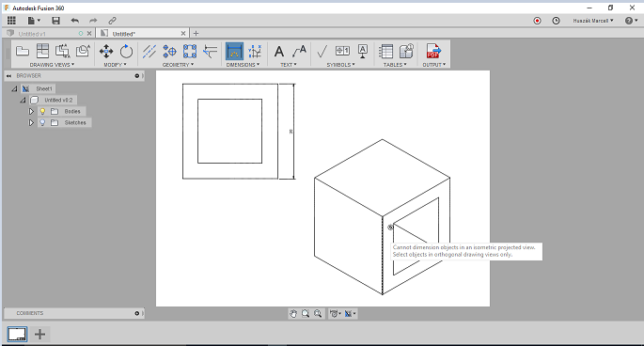Select the Zoom Window tool
Image resolution: width=644 pixels, height=346 pixels.
click(306, 314)
